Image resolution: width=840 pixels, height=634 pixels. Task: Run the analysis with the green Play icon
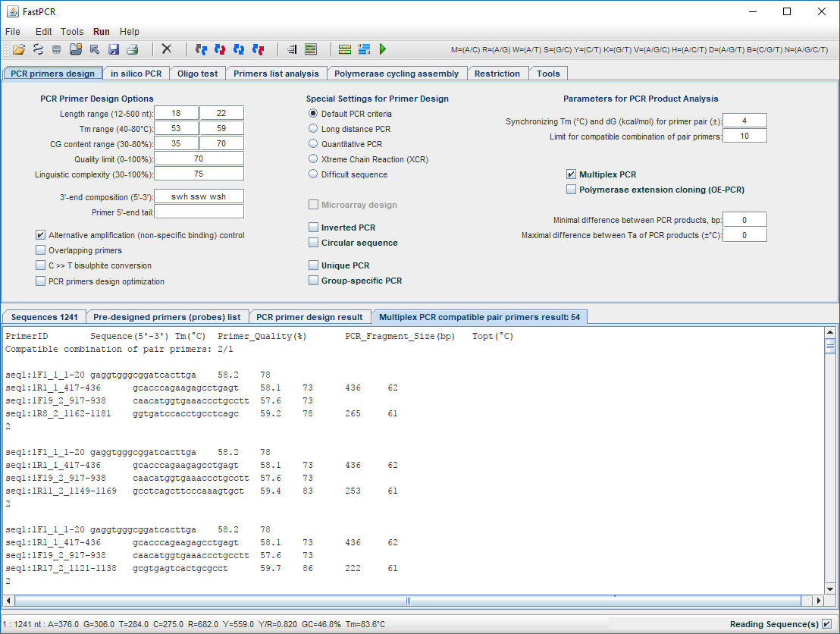coord(383,49)
